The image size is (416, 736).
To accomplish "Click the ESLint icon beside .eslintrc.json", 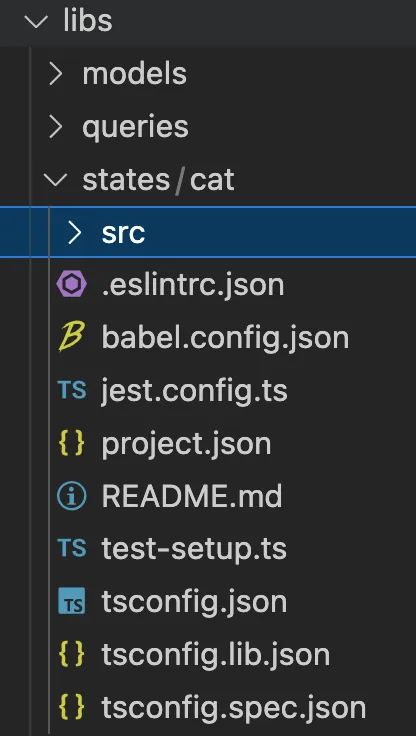I will point(72,284).
